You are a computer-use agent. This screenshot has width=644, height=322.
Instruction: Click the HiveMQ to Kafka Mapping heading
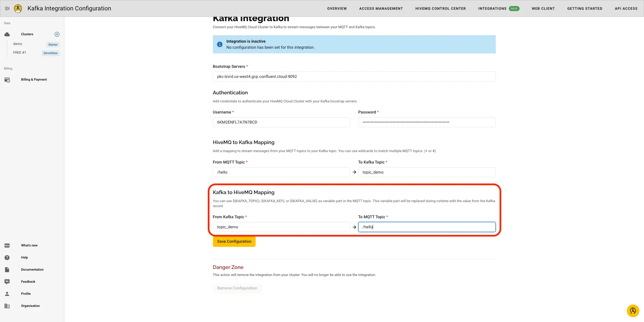coord(244,142)
